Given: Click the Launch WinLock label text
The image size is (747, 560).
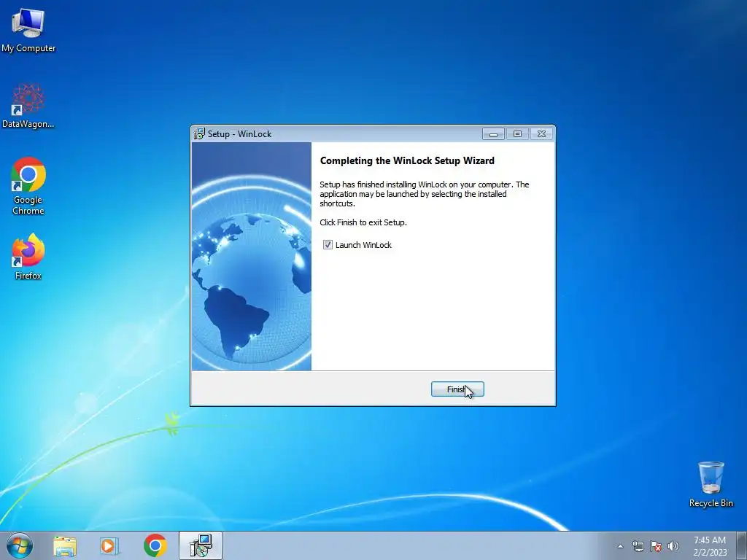Looking at the screenshot, I should pyautogui.click(x=363, y=245).
